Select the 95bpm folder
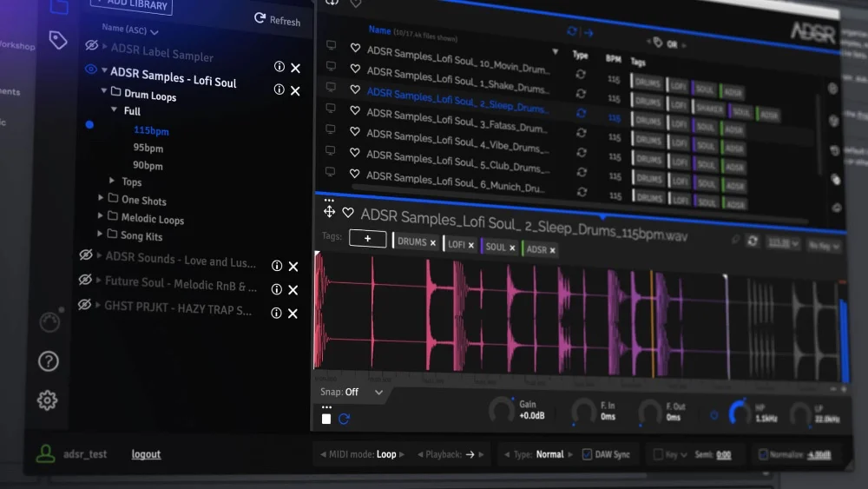The width and height of the screenshot is (868, 489). (148, 148)
